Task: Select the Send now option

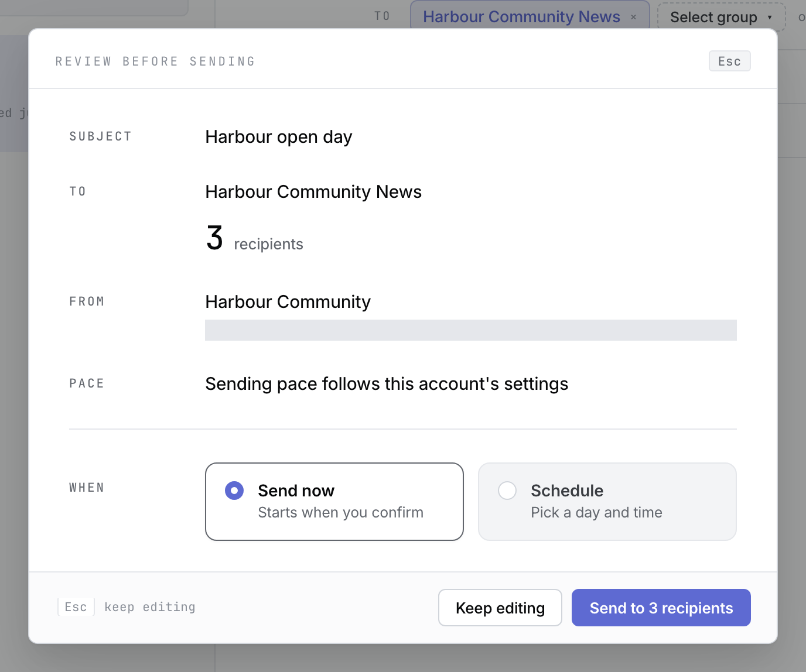Action: (x=334, y=502)
